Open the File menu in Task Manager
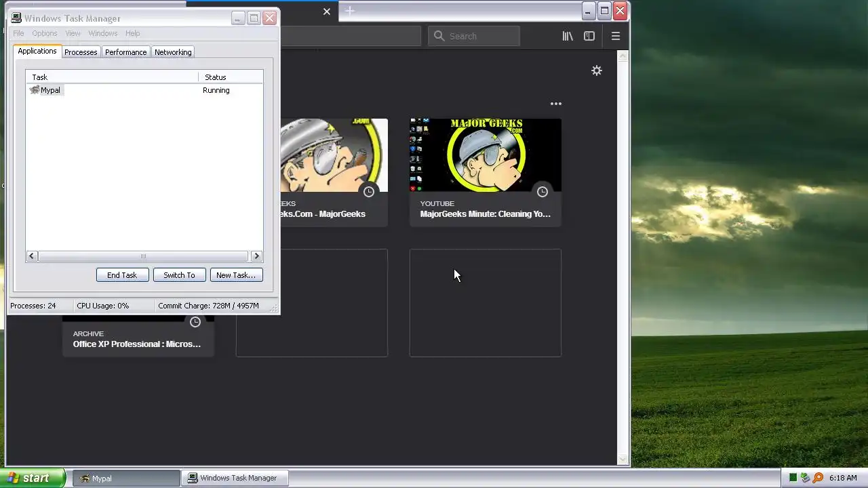Screen dimensions: 868x488 coord(18,33)
